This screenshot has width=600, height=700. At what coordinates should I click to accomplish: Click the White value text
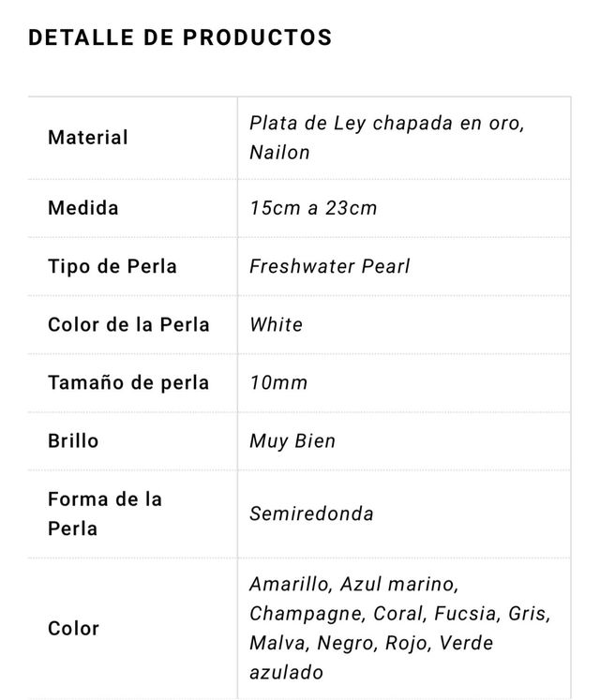[277, 324]
